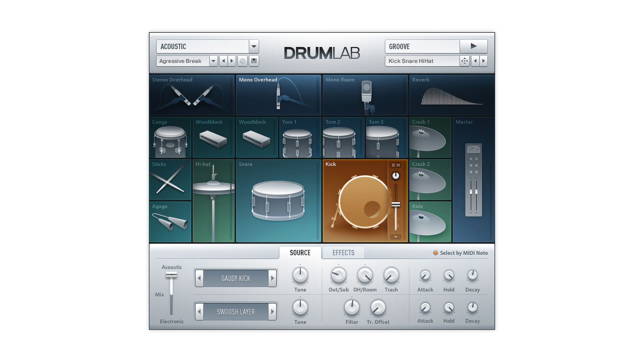The height and width of the screenshot is (362, 644).
Task: Mute the Kick channel
Action: tap(398, 165)
